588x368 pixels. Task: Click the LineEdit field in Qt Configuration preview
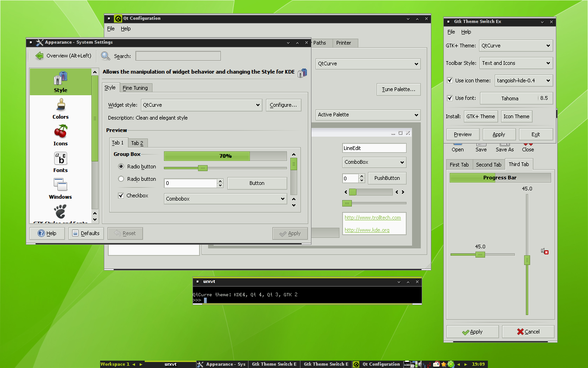click(374, 148)
